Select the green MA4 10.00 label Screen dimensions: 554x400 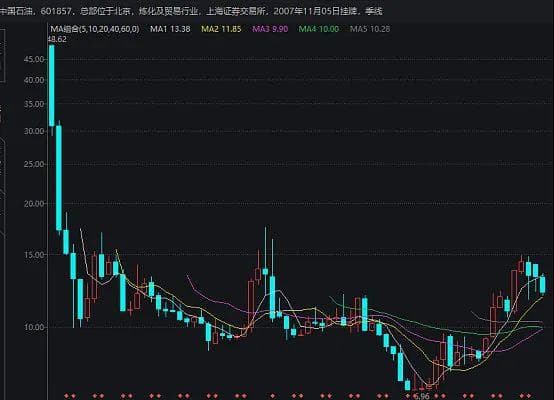click(x=319, y=29)
